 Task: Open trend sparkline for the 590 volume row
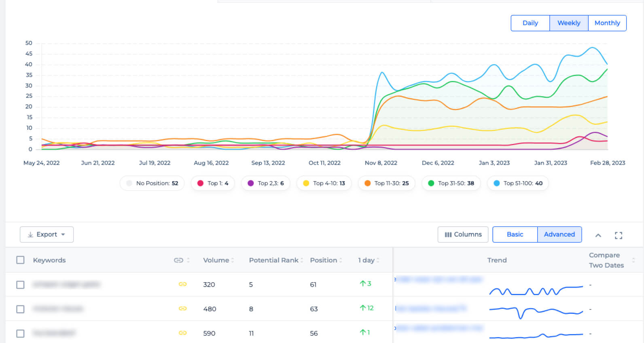(536, 335)
